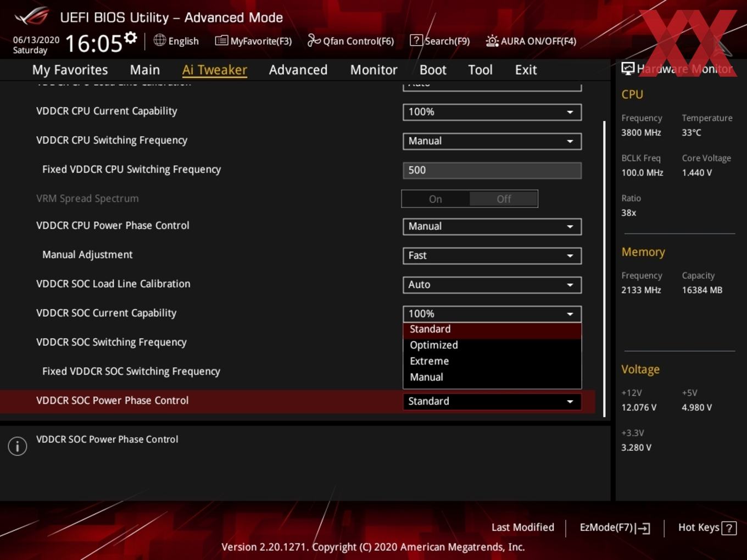Click VDDCR SOC Power Phase Control dropdown
747x560 pixels.
(x=492, y=401)
